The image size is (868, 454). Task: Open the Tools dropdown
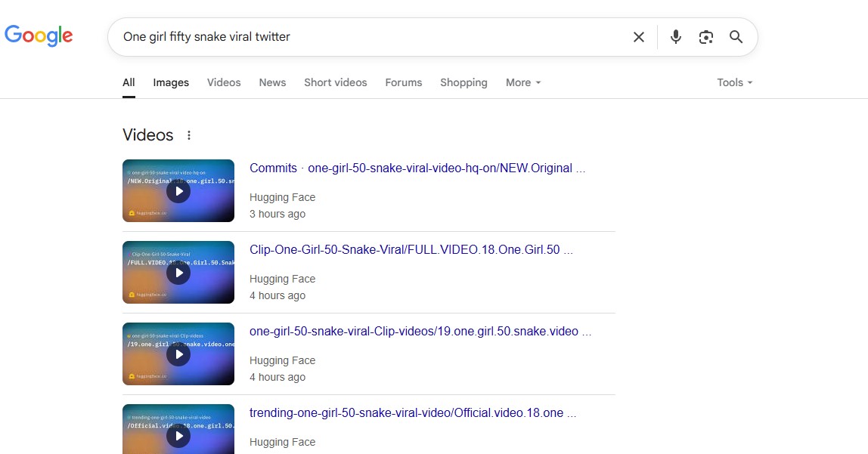(x=734, y=82)
